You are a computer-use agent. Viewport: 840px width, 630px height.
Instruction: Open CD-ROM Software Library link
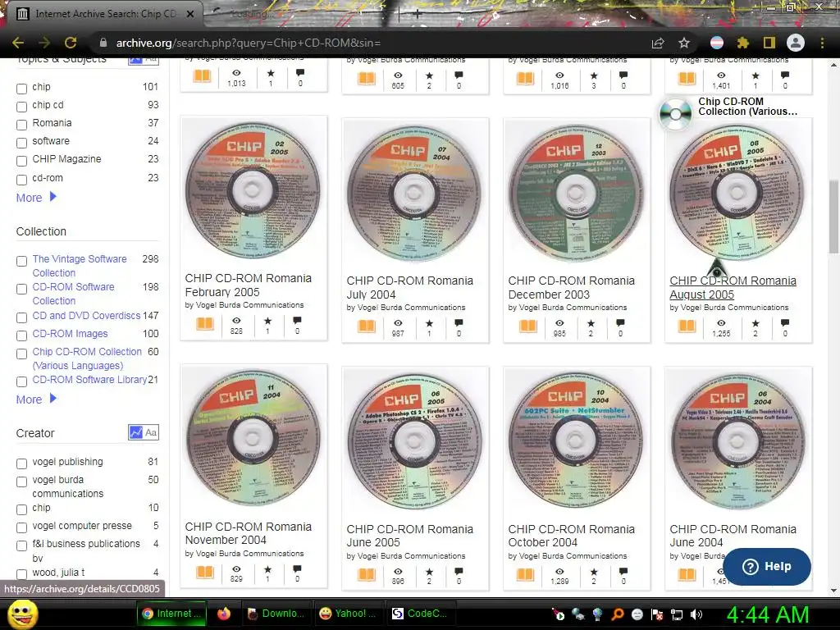click(89, 379)
